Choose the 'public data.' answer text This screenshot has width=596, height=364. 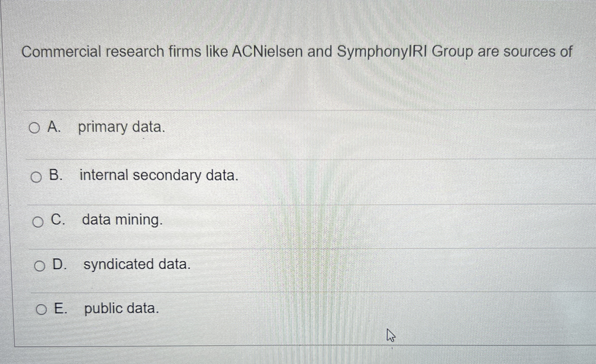pos(121,309)
